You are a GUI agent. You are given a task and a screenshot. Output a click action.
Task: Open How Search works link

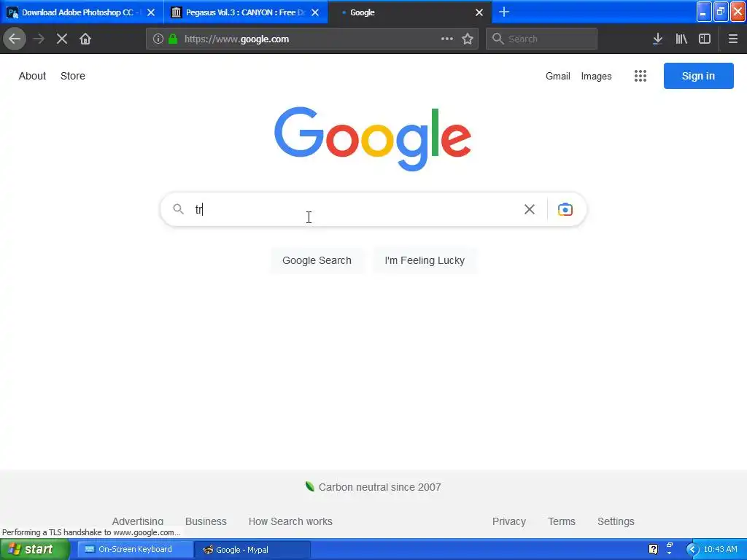pyautogui.click(x=290, y=521)
